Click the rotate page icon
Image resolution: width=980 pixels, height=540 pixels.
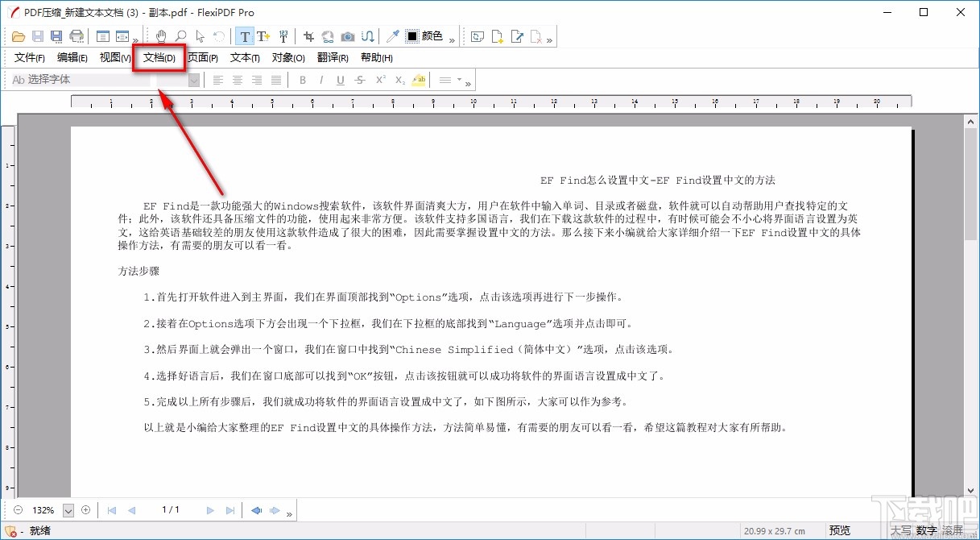point(478,36)
